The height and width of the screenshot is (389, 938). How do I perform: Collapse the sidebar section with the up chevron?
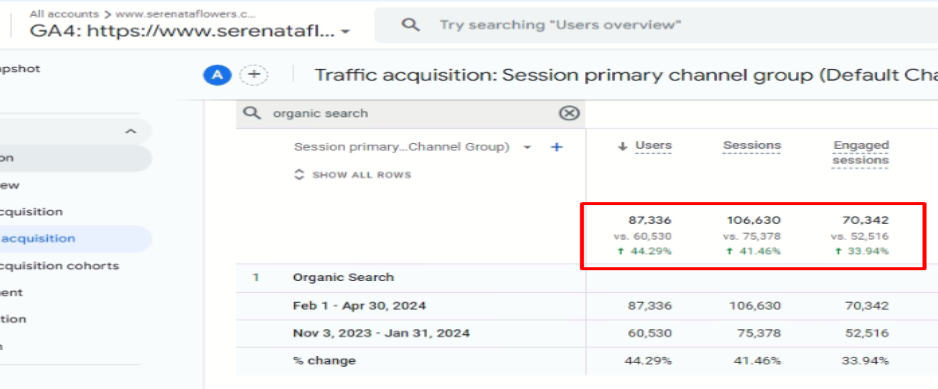pyautogui.click(x=130, y=132)
